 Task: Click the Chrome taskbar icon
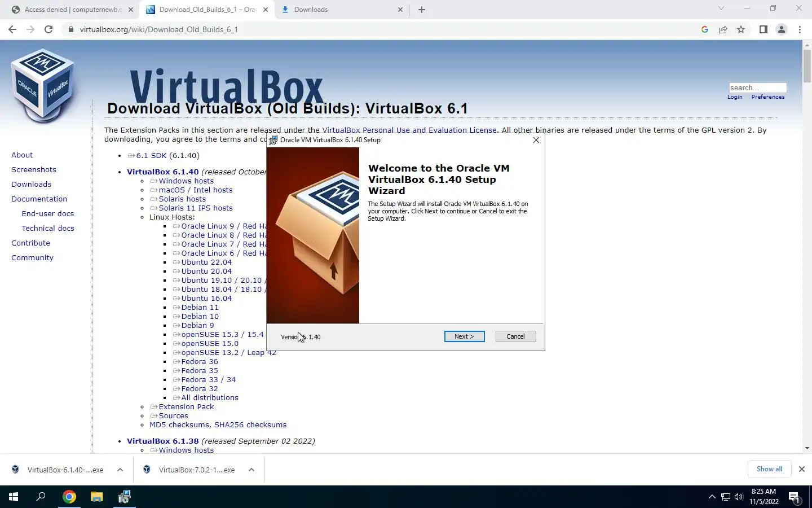click(x=69, y=497)
